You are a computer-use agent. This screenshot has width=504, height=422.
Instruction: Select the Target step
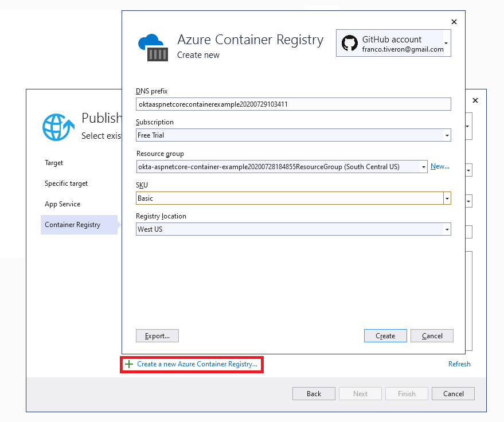53,163
